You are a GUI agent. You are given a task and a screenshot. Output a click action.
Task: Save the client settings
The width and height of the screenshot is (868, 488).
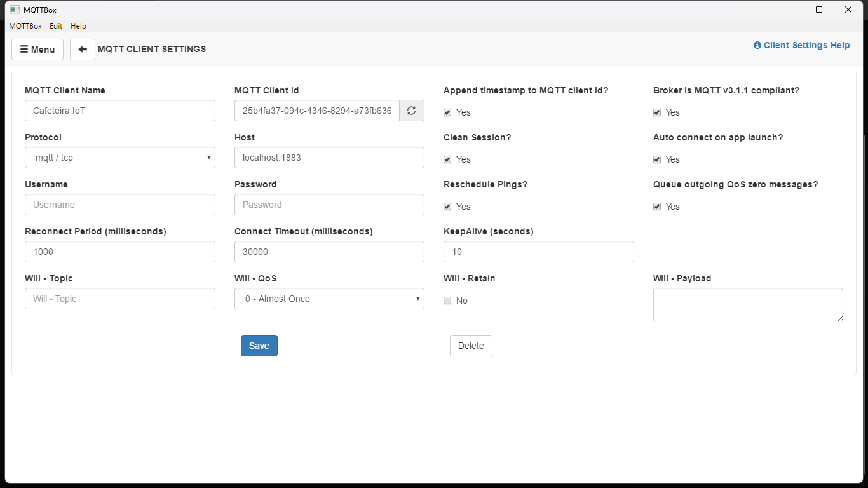[259, 346]
